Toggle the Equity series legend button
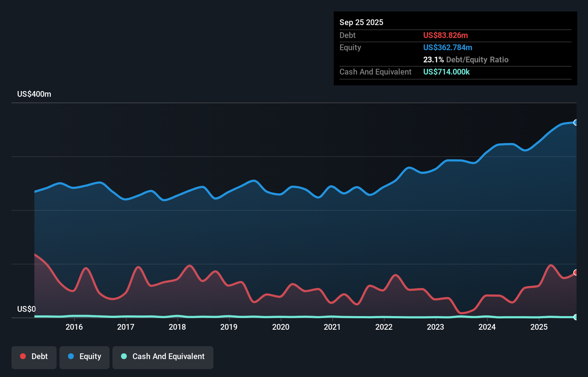The image size is (588, 377). point(85,357)
